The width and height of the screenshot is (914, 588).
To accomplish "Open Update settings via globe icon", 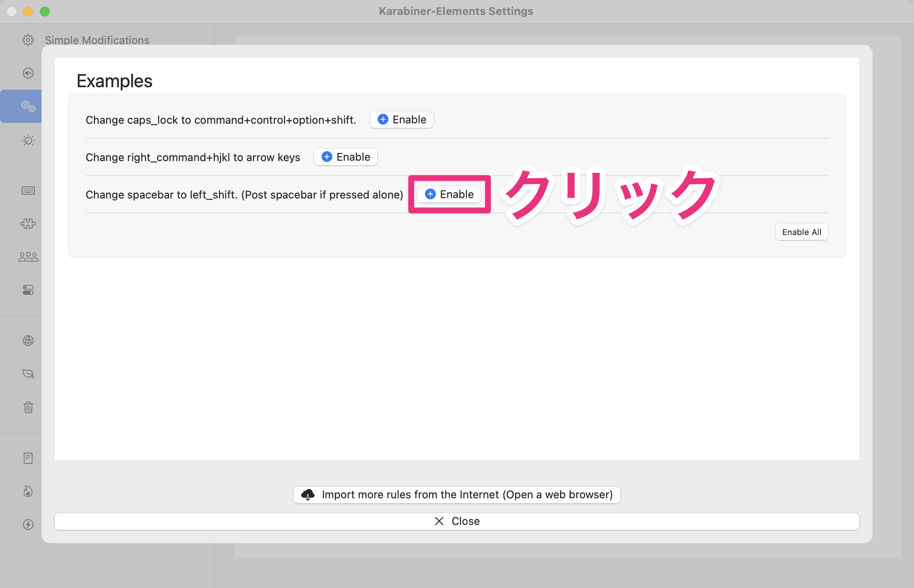I will coord(28,341).
